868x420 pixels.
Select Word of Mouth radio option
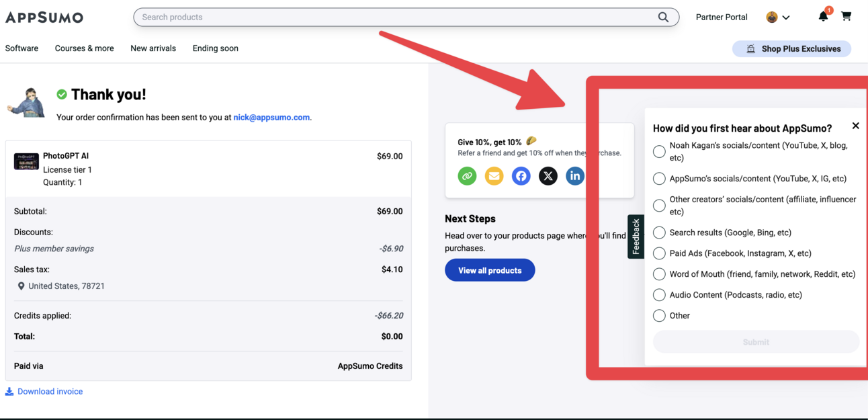tap(659, 274)
